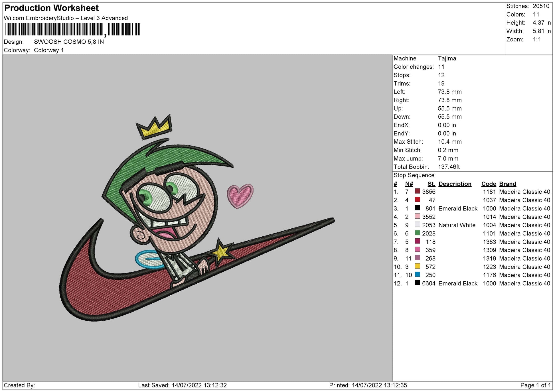Click the St. column header
The height and width of the screenshot is (392, 555).
(x=431, y=184)
